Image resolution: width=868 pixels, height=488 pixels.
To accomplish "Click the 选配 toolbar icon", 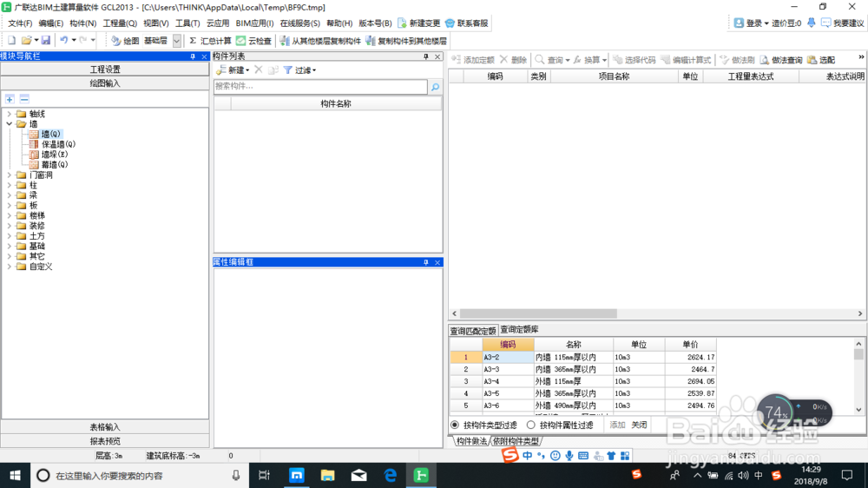I will coord(812,60).
